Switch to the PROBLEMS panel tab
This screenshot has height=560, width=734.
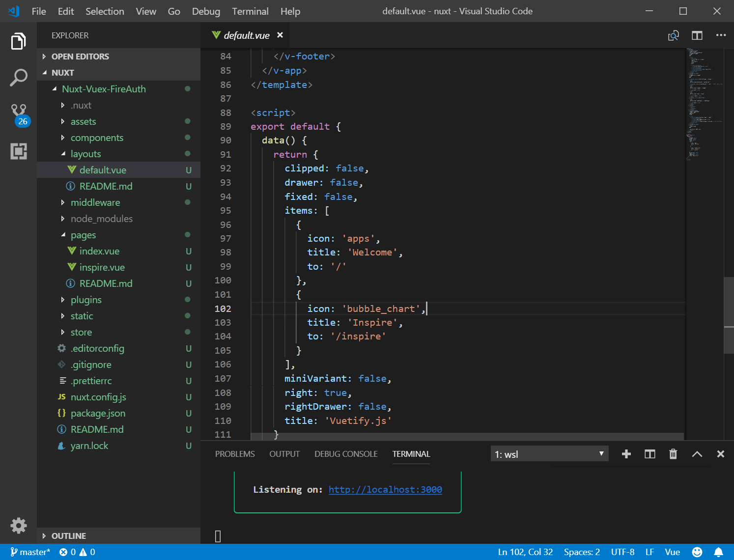[x=235, y=454]
